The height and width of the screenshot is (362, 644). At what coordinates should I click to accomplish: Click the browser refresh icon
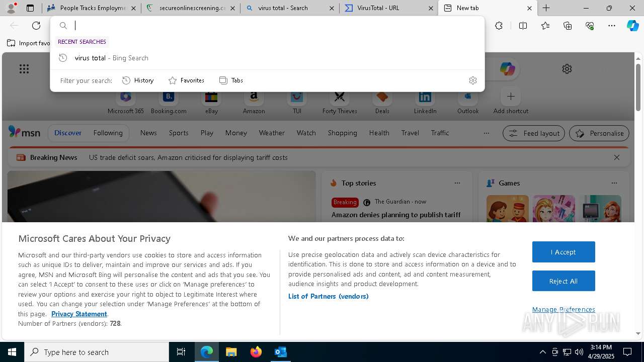tap(36, 26)
